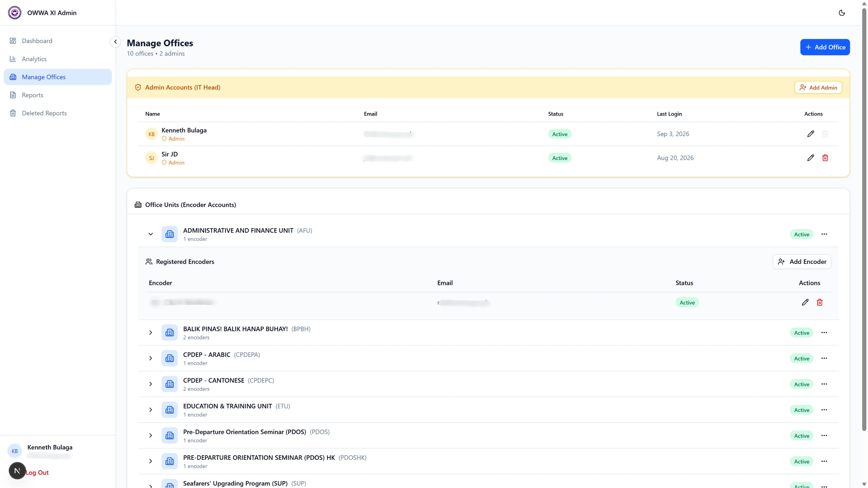Image resolution: width=868 pixels, height=488 pixels.
Task: Click CPDEP - ARABIC building icon
Action: [169, 358]
